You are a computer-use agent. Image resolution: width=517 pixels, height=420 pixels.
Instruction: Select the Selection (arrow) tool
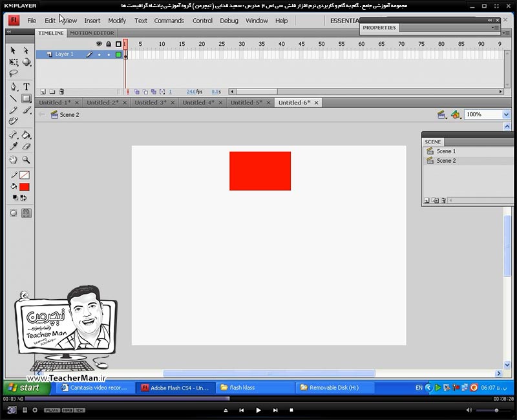pyautogui.click(x=13, y=50)
